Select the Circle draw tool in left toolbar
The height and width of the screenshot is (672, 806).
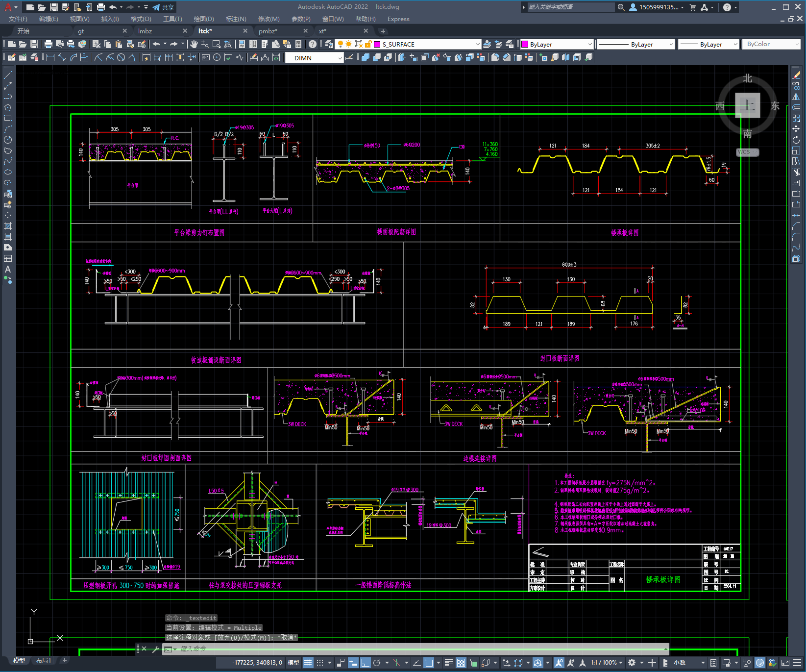8,140
